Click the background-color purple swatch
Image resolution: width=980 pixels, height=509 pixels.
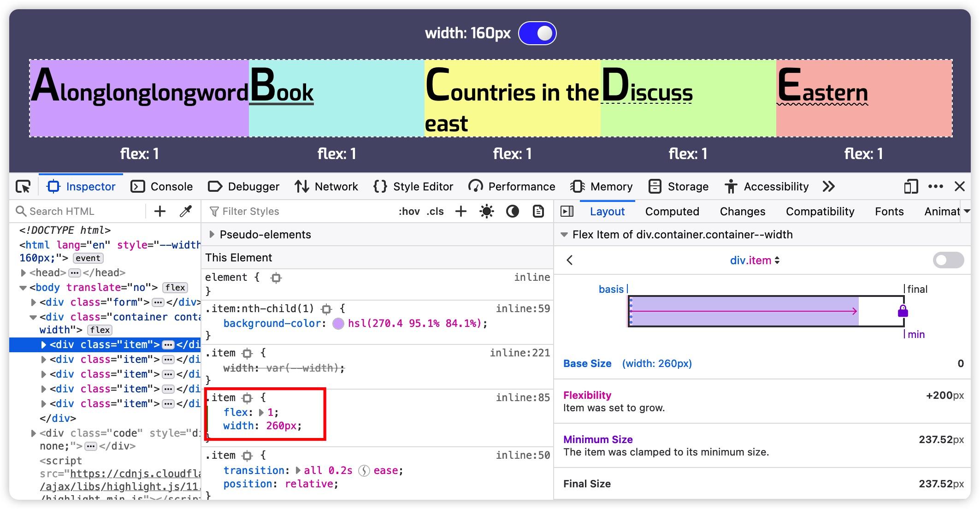coord(338,324)
